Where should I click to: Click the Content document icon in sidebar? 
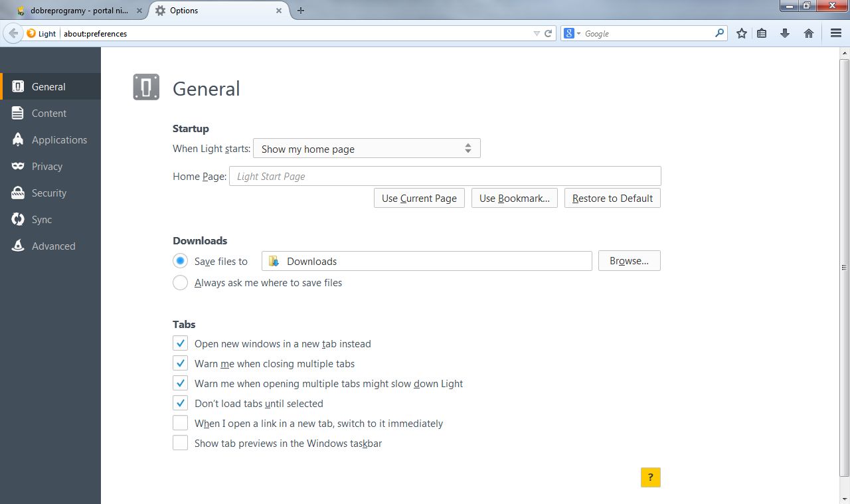pos(19,113)
